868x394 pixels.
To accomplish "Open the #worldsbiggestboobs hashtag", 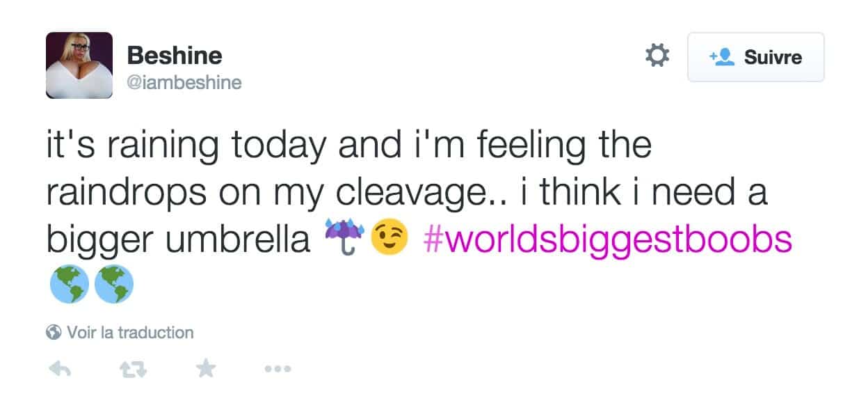I will [606, 240].
